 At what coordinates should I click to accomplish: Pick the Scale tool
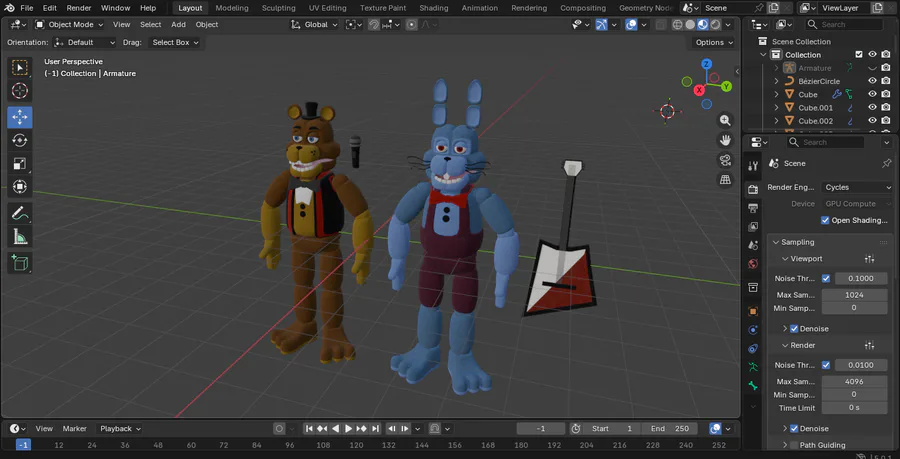click(x=20, y=164)
